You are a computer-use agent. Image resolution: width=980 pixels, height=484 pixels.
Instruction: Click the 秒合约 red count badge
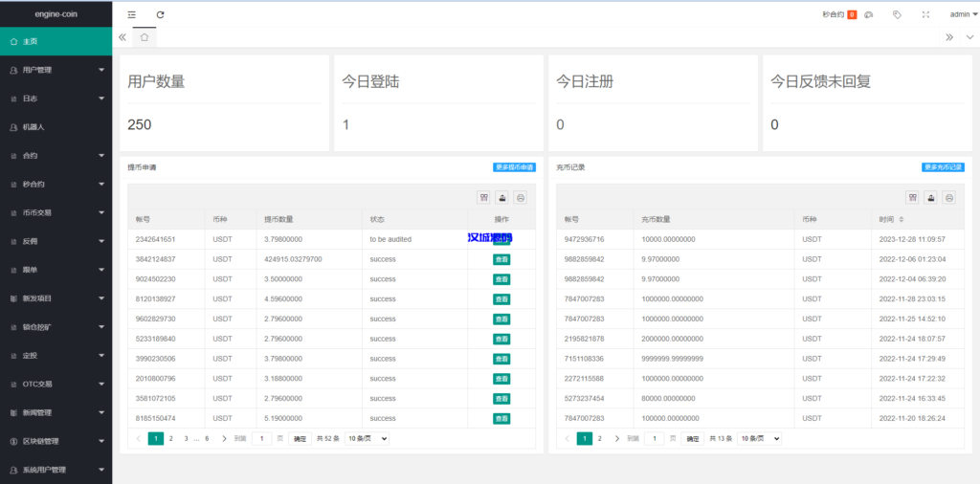(x=852, y=14)
